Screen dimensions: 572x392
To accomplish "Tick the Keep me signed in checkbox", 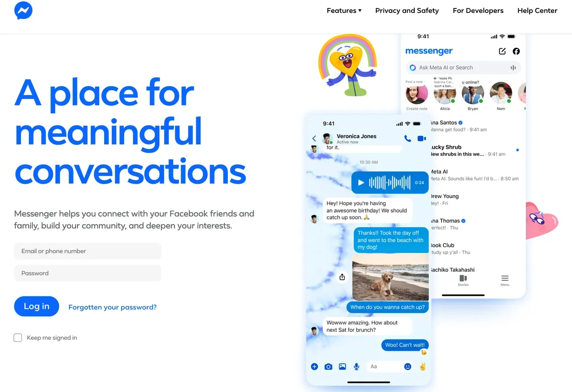I will [18, 337].
